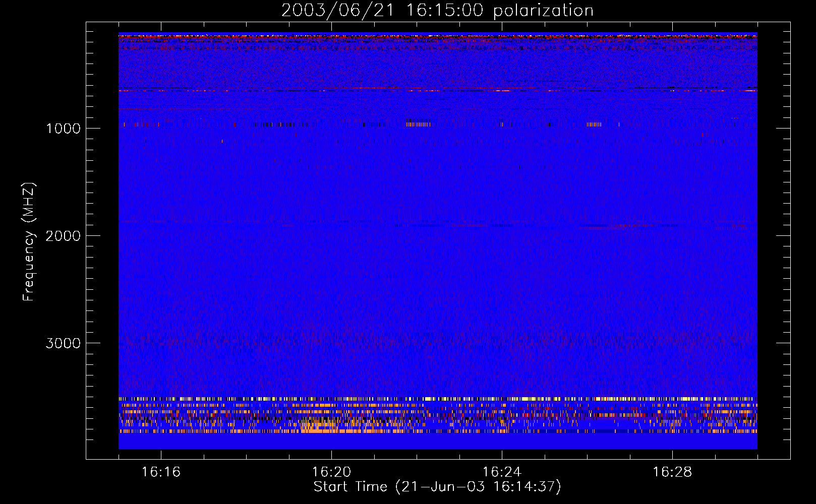Click the plot title '2003/06/21 16:15:00 polarization'
This screenshot has height=504, width=816.
pyautogui.click(x=437, y=11)
